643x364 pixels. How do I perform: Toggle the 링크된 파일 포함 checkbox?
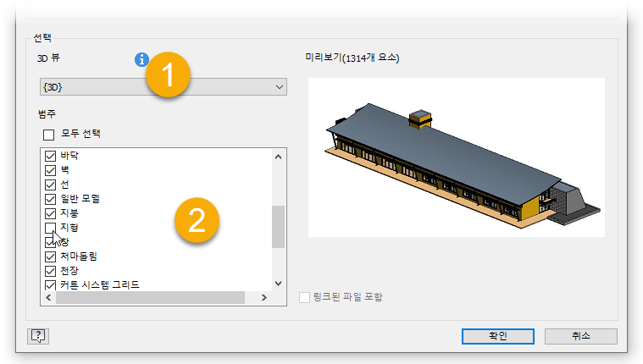click(x=304, y=297)
